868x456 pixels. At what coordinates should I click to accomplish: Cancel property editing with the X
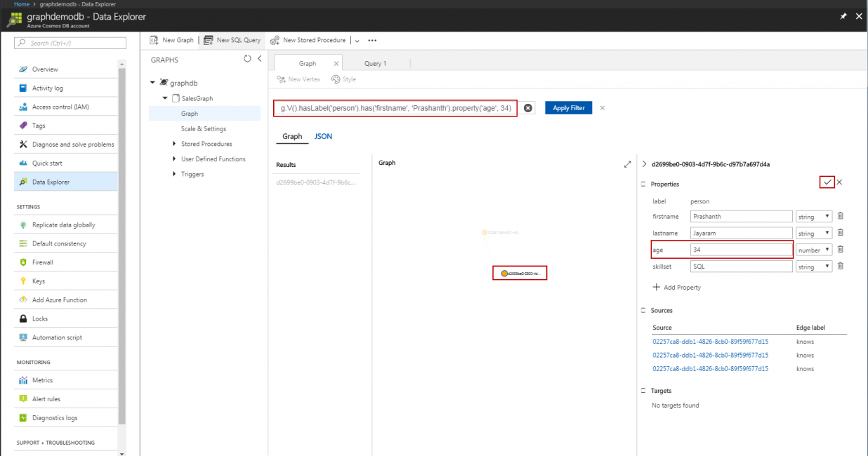tap(839, 182)
